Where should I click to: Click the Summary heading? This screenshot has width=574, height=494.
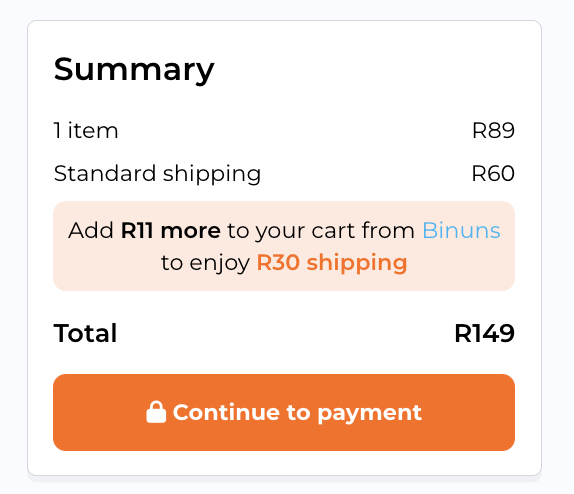(134, 71)
